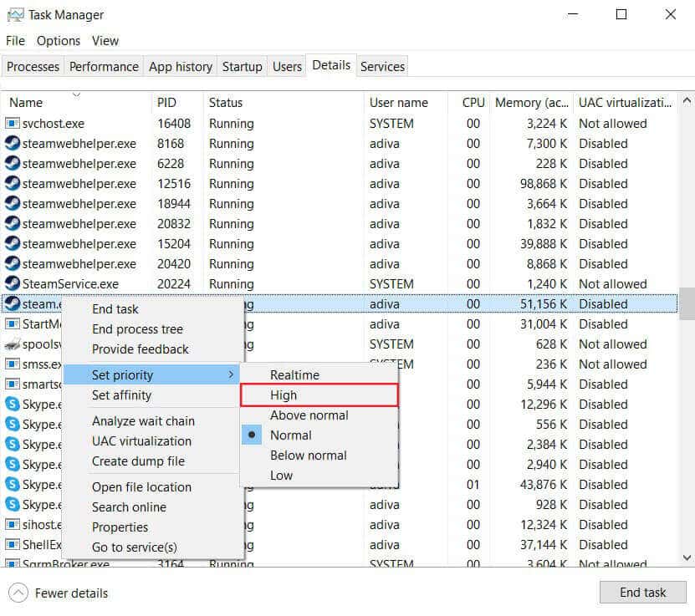
Task: Switch to the Services tab
Action: click(x=382, y=66)
